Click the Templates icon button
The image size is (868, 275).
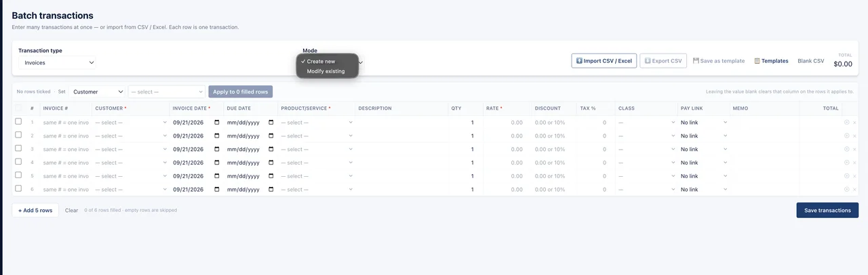(771, 61)
